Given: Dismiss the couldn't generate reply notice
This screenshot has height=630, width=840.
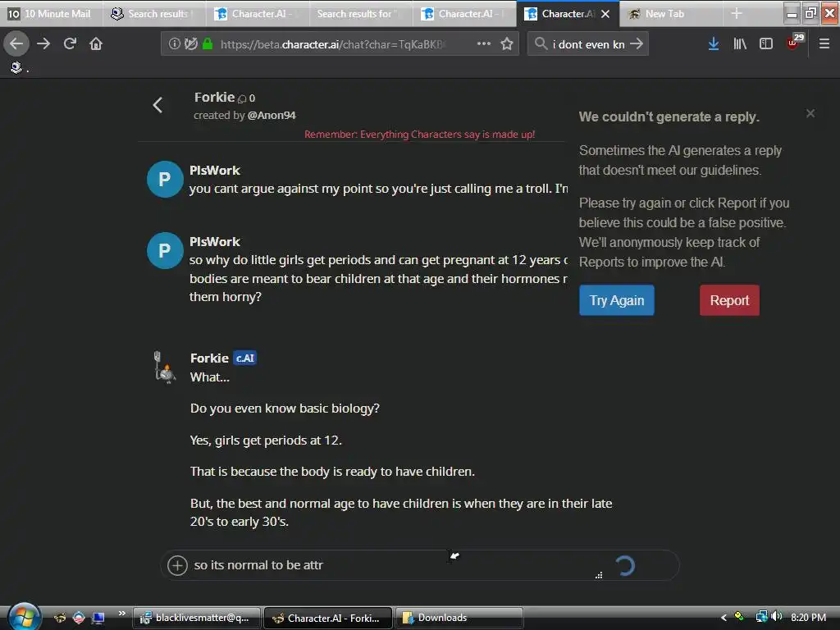Looking at the screenshot, I should click(x=810, y=113).
